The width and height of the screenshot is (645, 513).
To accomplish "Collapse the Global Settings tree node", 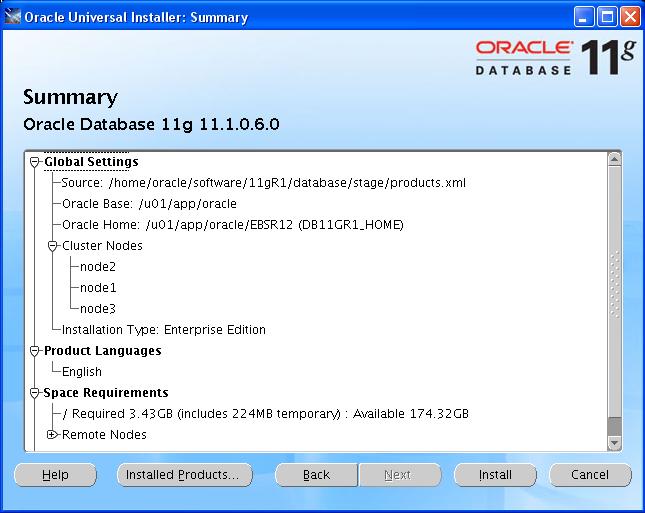I will tap(36, 162).
